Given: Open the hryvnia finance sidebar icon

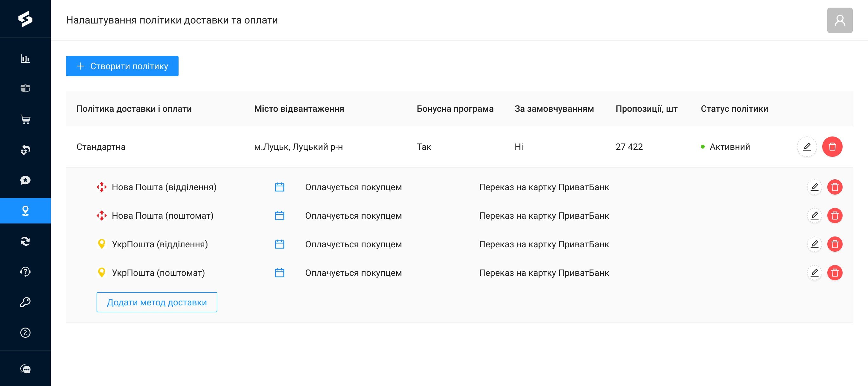Looking at the screenshot, I should [x=25, y=332].
